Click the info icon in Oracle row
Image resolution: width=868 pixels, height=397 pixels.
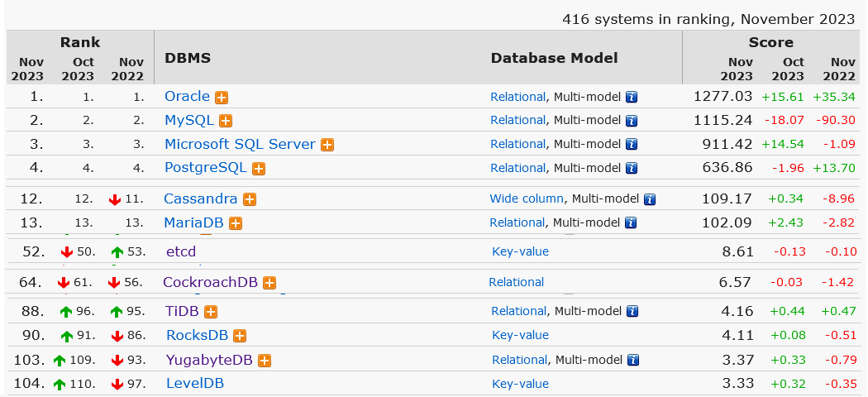click(x=632, y=97)
